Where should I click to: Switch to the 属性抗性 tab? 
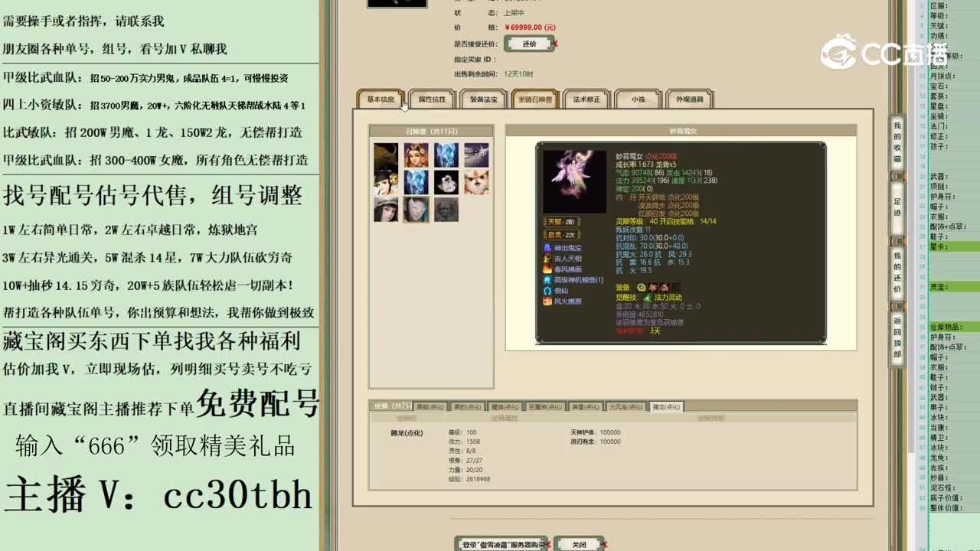[432, 99]
